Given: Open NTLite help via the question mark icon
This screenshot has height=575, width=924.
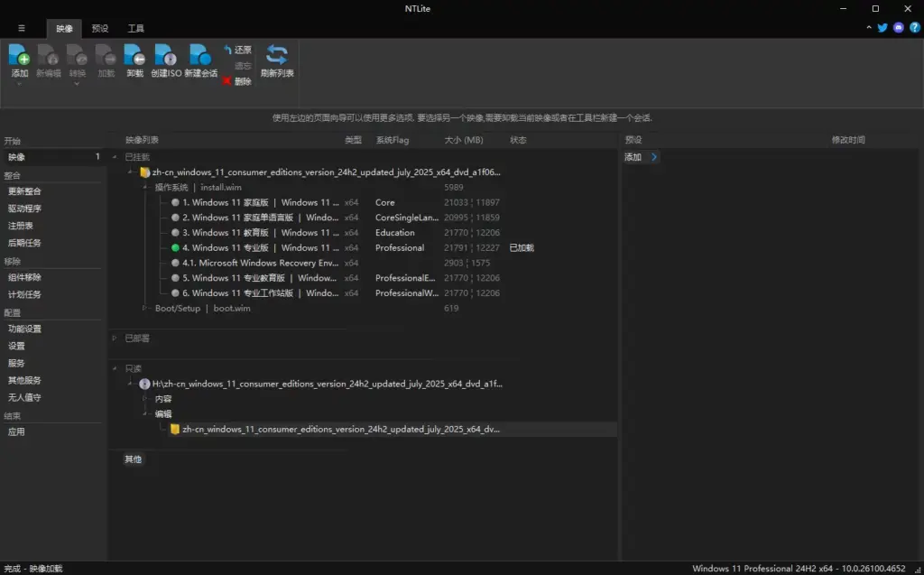Looking at the screenshot, I should (913, 28).
